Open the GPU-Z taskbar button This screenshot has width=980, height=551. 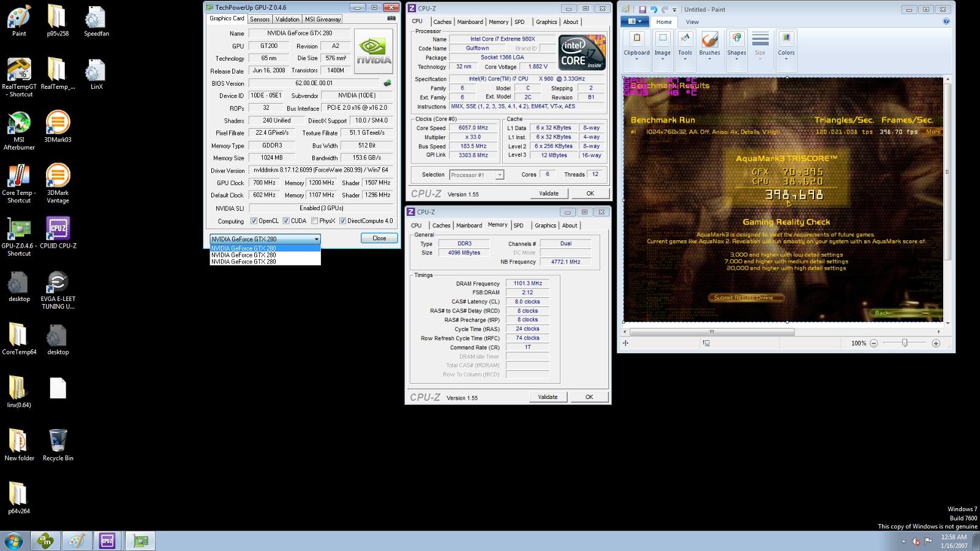140,541
